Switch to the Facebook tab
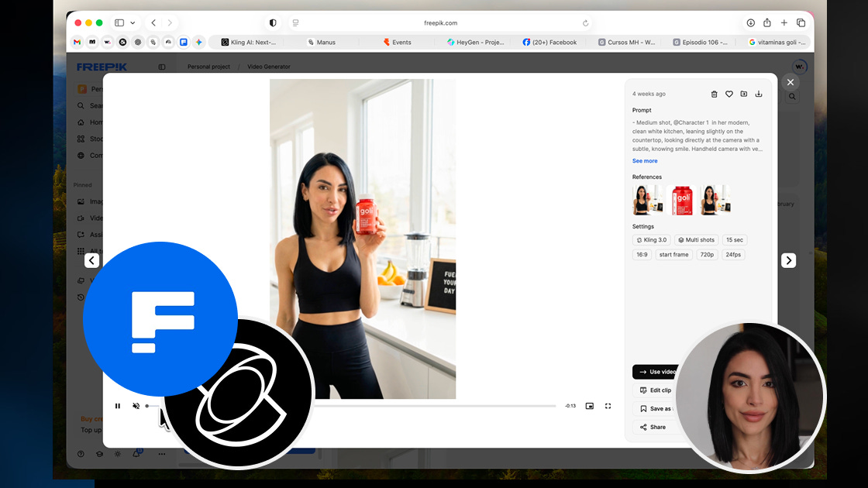This screenshot has width=868, height=488. tap(549, 42)
